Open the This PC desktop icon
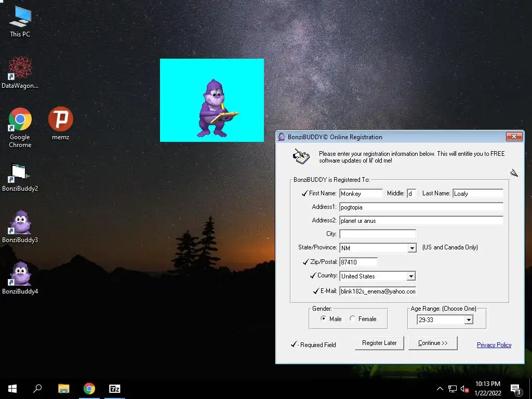532x399 pixels. [20, 21]
